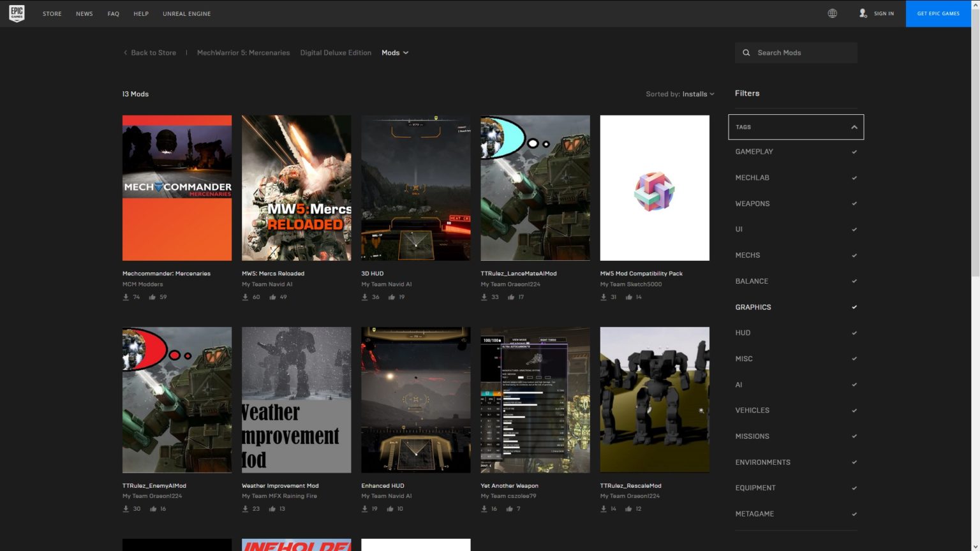Toggle the AI tag filter

click(796, 385)
